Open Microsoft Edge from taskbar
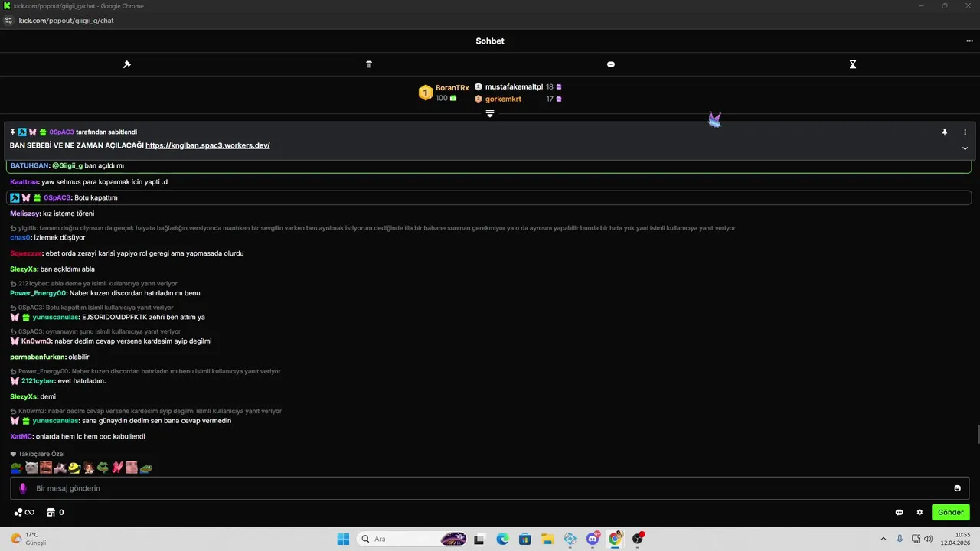Viewport: 980px width, 551px height. point(502,539)
